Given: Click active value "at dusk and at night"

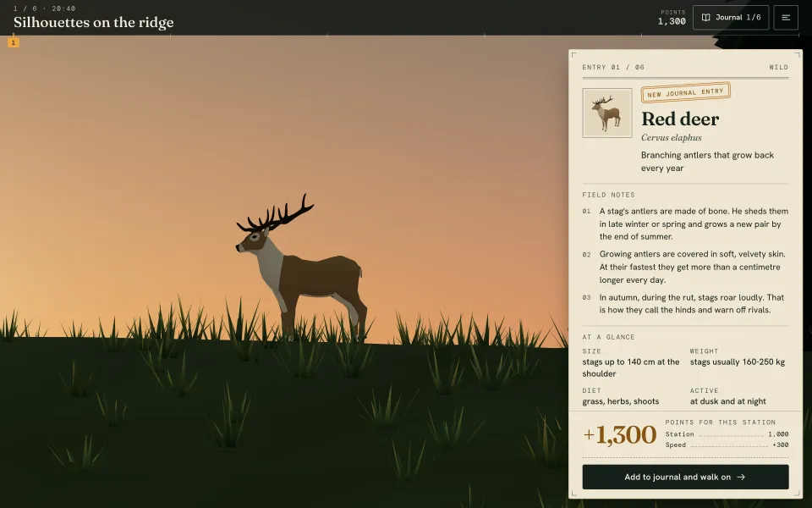Looking at the screenshot, I should (727, 401).
